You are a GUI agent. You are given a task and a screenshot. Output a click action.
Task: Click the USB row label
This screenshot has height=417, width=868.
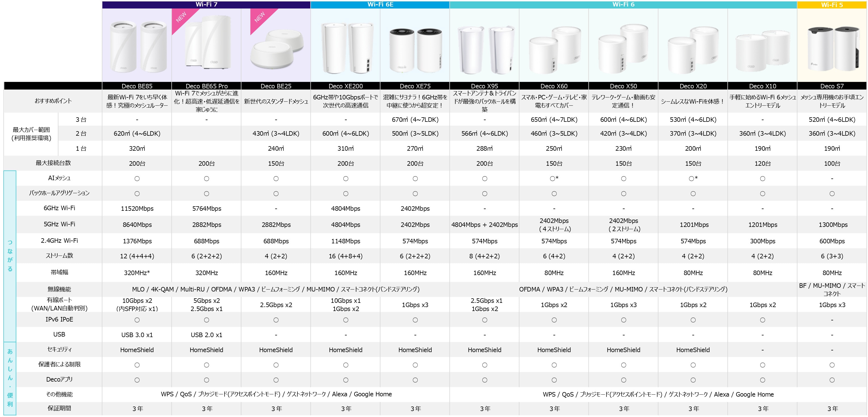pos(59,334)
